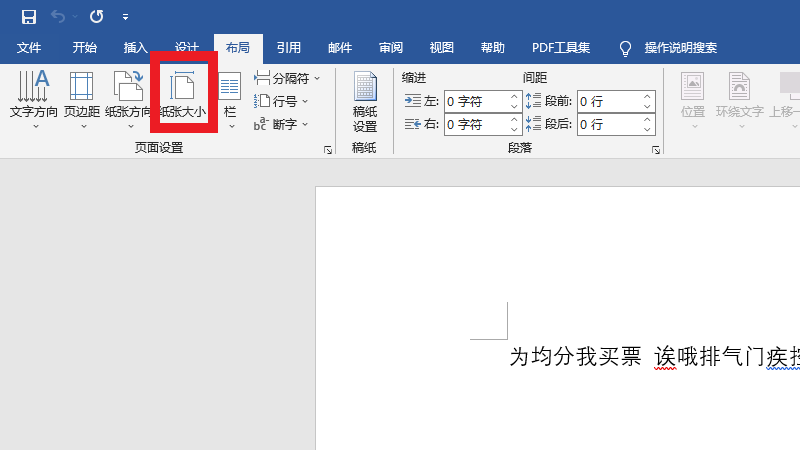Screen dimensions: 800x450
Task: Open the 文件 file menu
Action: click(29, 47)
